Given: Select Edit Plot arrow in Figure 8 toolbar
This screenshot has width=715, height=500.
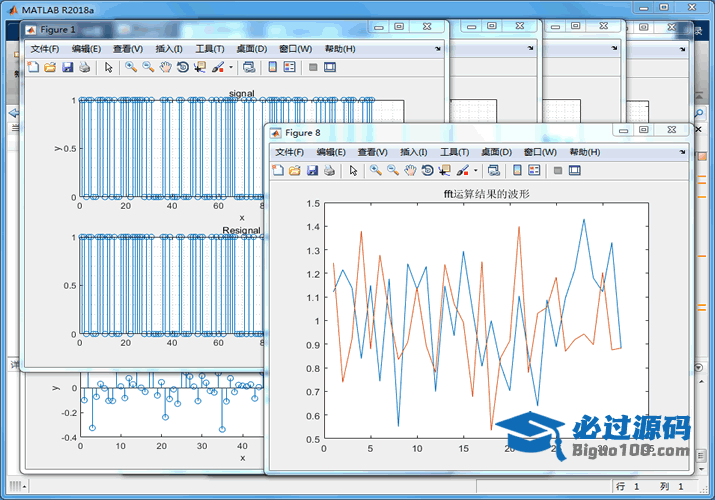Looking at the screenshot, I should point(353,170).
